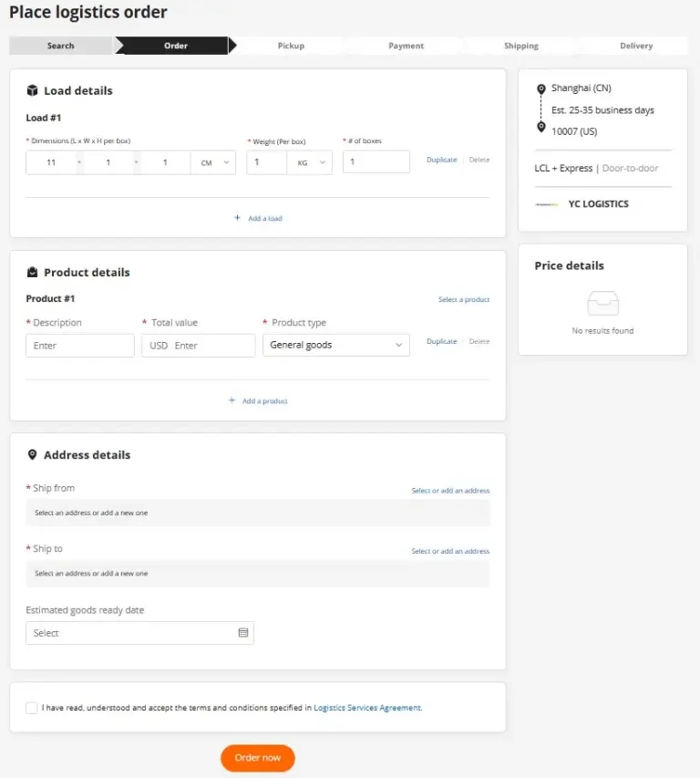Click the empty-box icon in Price details
This screenshot has height=778, width=700.
(x=602, y=303)
